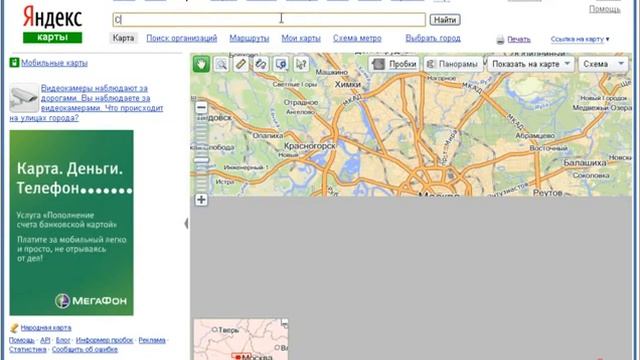Screen dimensions: 640x360
Task: Click the Печать link
Action: point(519,40)
